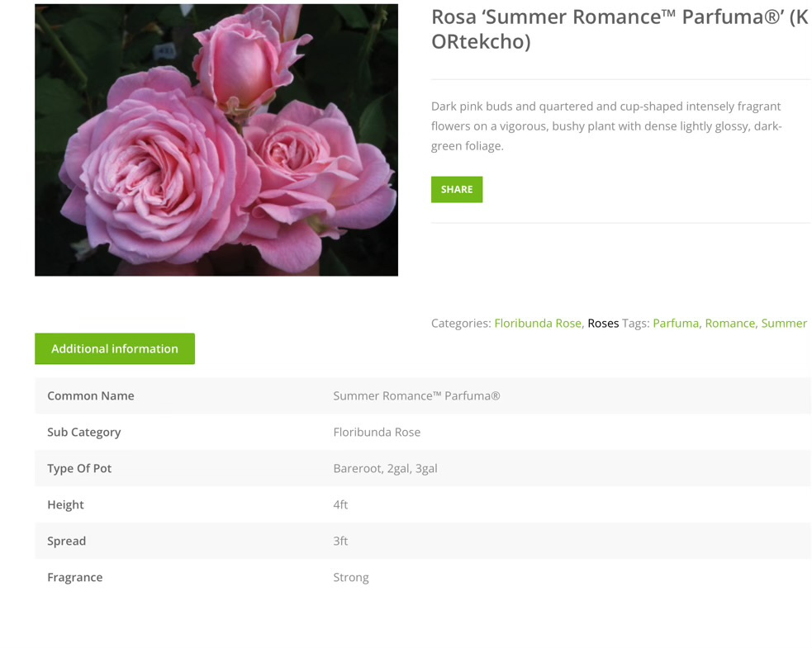The image size is (812, 648).
Task: Visit the Summer tag link
Action: 784,324
